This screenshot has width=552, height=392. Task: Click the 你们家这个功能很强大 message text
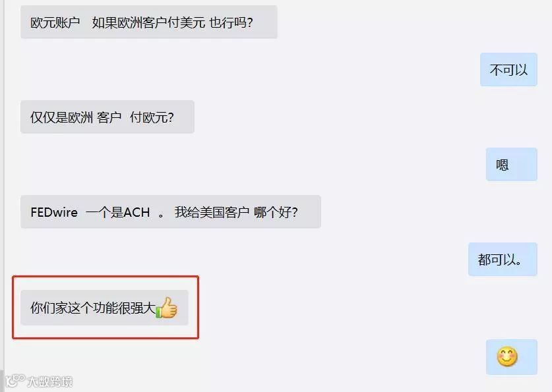coord(93,308)
